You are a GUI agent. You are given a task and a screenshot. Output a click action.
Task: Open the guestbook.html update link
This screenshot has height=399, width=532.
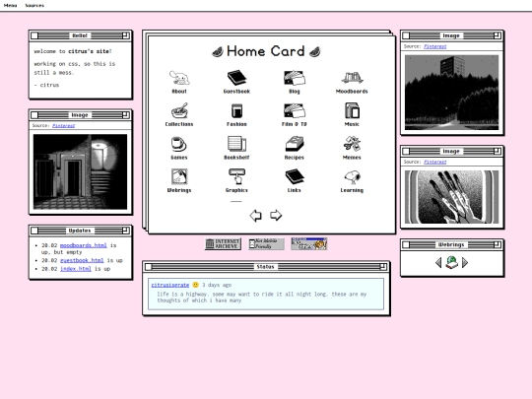point(82,260)
